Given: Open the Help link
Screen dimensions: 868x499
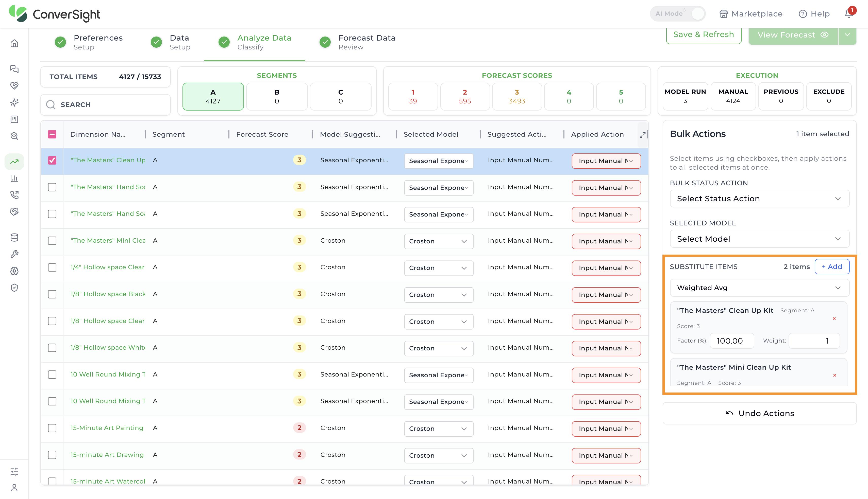Looking at the screenshot, I should [814, 14].
